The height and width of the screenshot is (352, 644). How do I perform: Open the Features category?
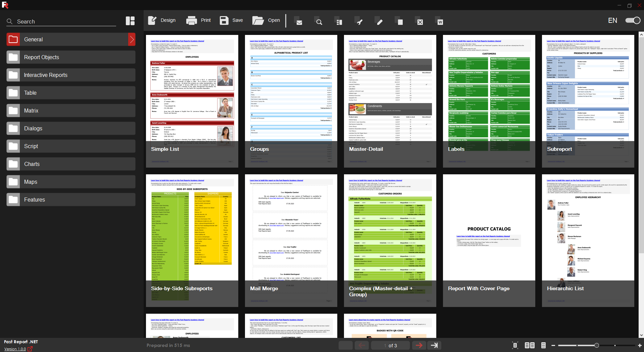[x=71, y=200]
